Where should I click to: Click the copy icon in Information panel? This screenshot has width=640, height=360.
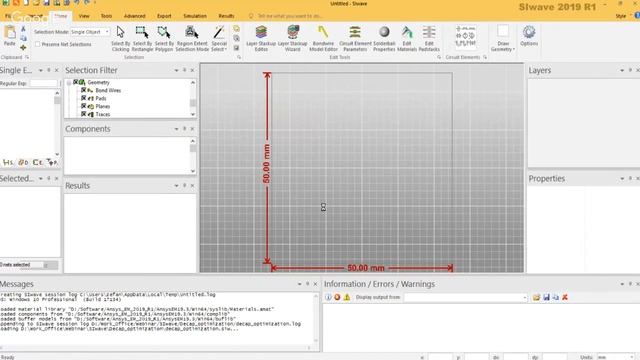click(556, 297)
